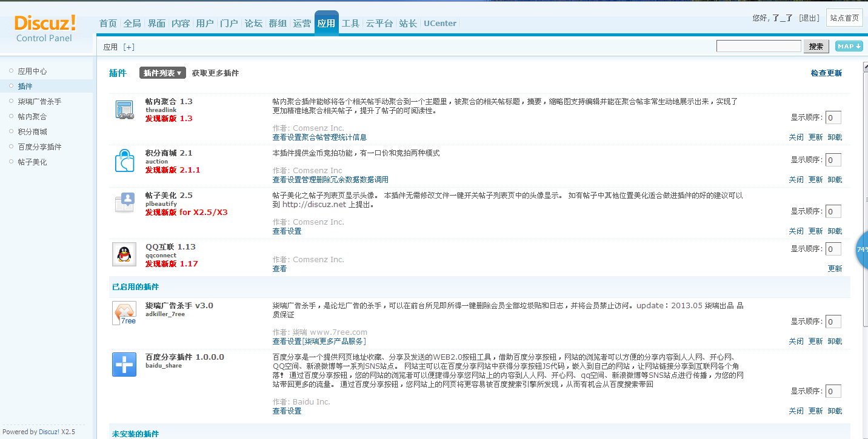Click the 柒瑞广告杀手 7ree icon
Viewport: 868px width, 439px height.
pos(124,313)
